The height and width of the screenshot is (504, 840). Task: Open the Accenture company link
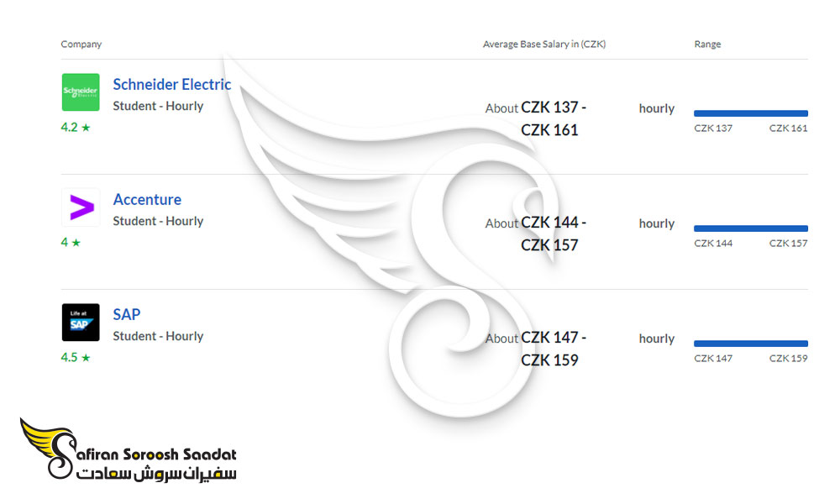tap(147, 200)
